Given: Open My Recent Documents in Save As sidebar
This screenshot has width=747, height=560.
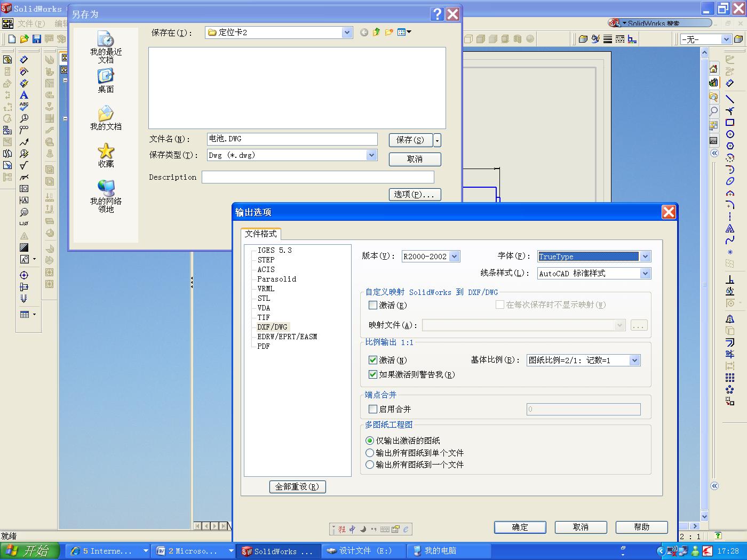Looking at the screenshot, I should 106,47.
